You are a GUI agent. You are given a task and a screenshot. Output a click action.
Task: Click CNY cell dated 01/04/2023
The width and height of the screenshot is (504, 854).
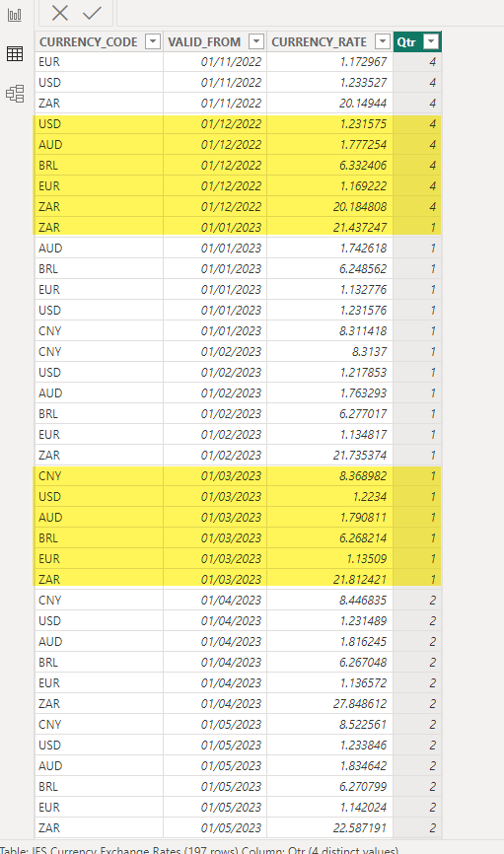point(100,601)
